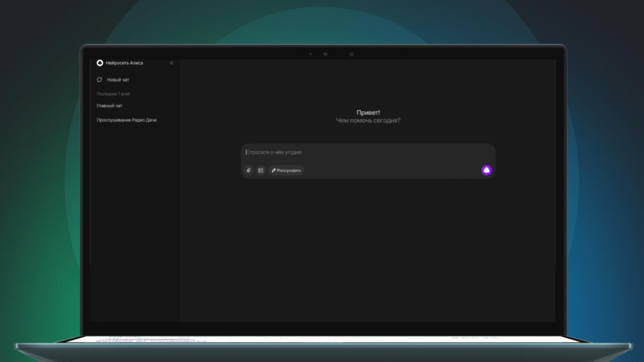The height and width of the screenshot is (362, 644).
Task: Click the empty chat area below the input box
Action: click(x=368, y=251)
